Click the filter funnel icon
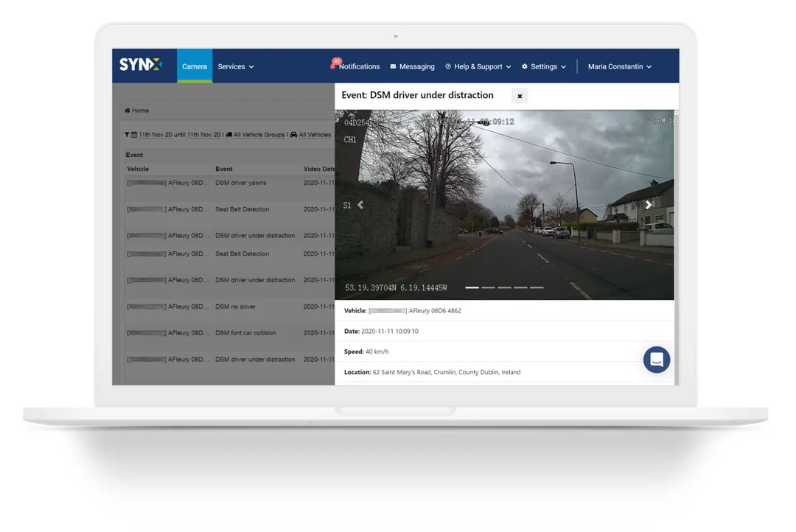Image resolution: width=796 pixels, height=532 pixels. coord(127,135)
